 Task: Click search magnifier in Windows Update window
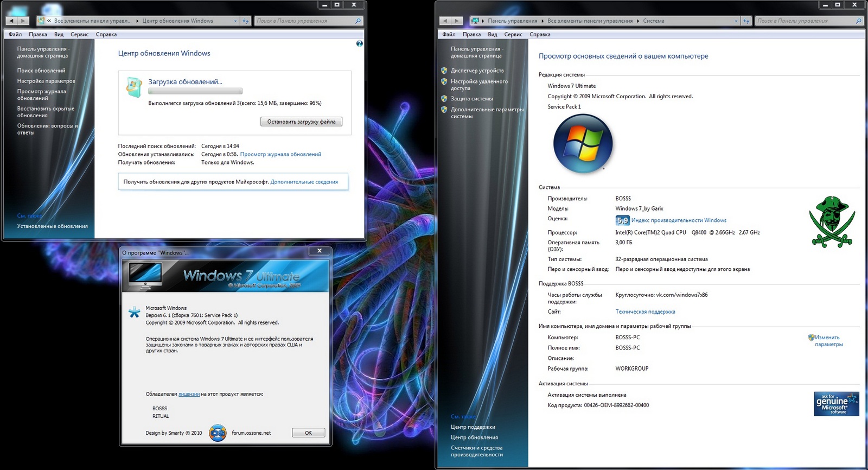(358, 21)
